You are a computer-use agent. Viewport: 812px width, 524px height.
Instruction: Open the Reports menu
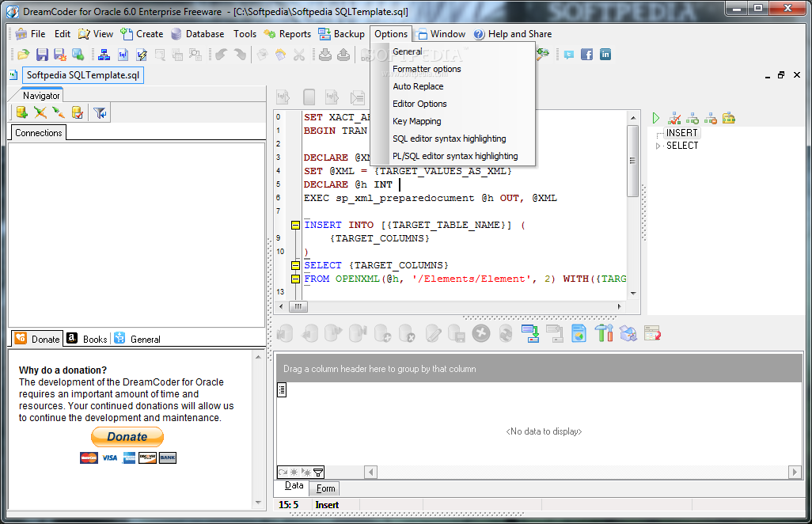point(287,34)
